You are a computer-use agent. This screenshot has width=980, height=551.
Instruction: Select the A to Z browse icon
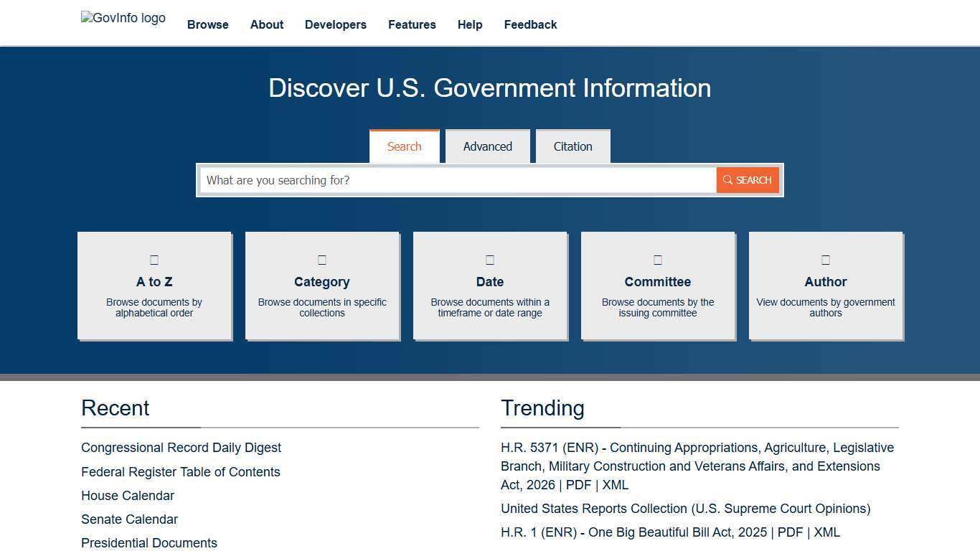pos(154,260)
